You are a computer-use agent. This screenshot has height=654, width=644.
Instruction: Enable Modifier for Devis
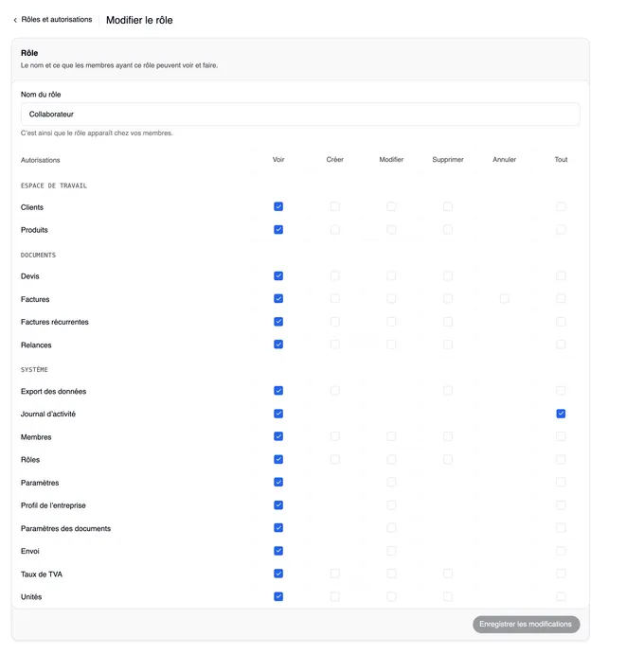point(391,275)
